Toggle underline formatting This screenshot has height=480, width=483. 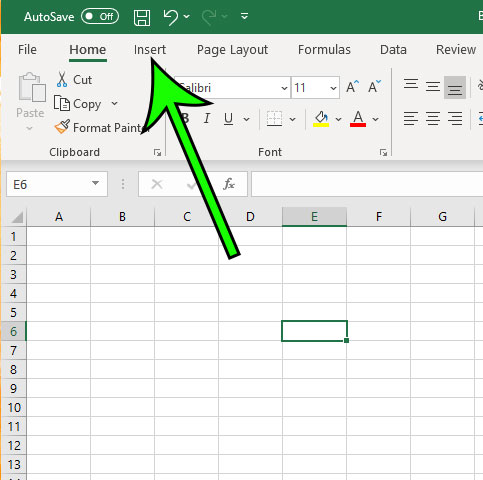[228, 119]
